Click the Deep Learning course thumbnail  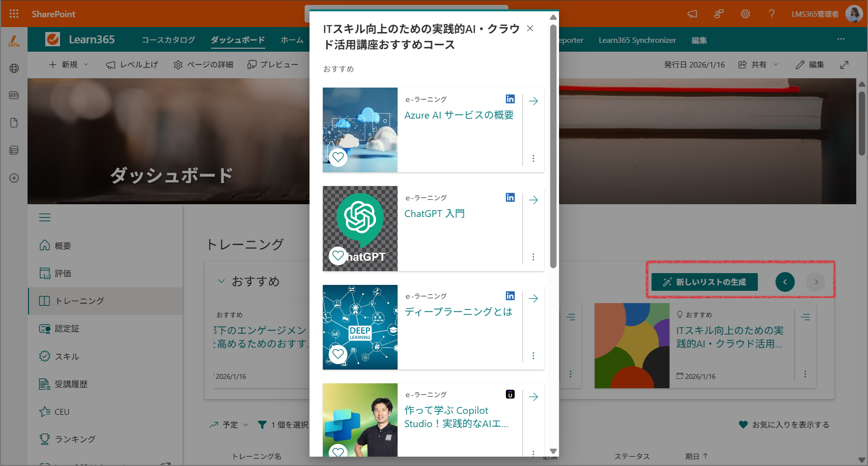point(360,327)
